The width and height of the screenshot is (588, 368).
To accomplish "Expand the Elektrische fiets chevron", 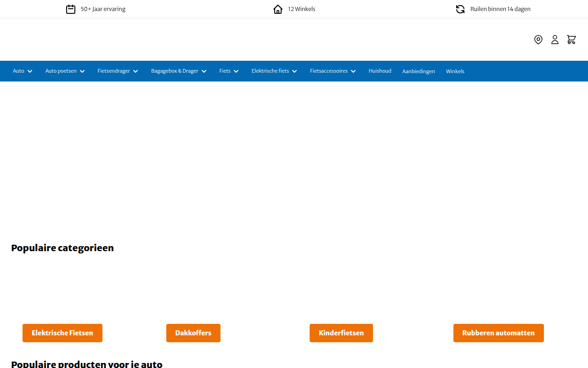I will pyautogui.click(x=294, y=71).
